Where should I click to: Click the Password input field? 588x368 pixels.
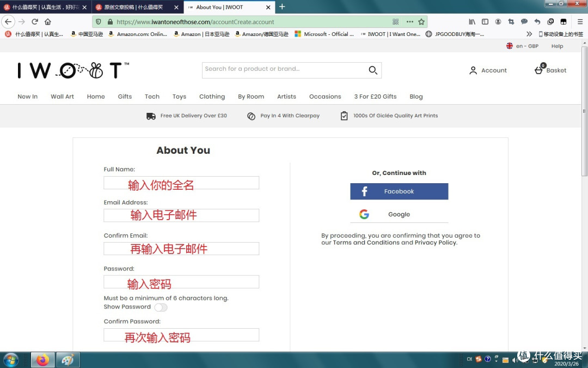(181, 282)
